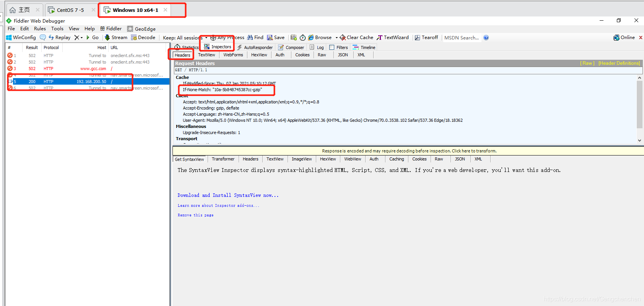Open the View menu

(x=74, y=29)
